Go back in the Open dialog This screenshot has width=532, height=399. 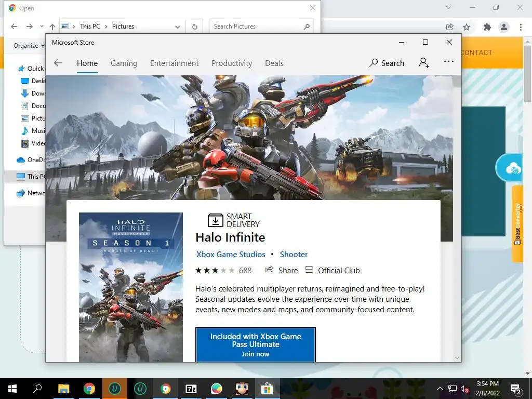click(x=14, y=26)
